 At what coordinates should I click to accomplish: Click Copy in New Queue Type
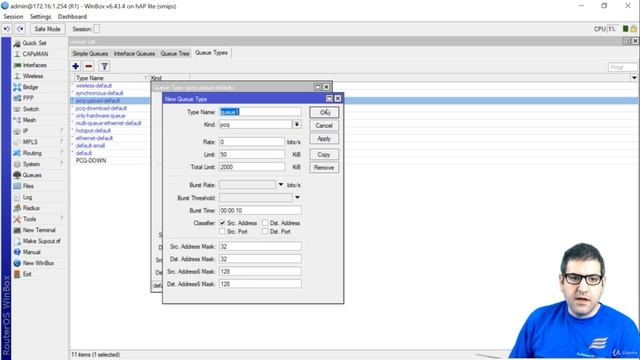coord(324,155)
